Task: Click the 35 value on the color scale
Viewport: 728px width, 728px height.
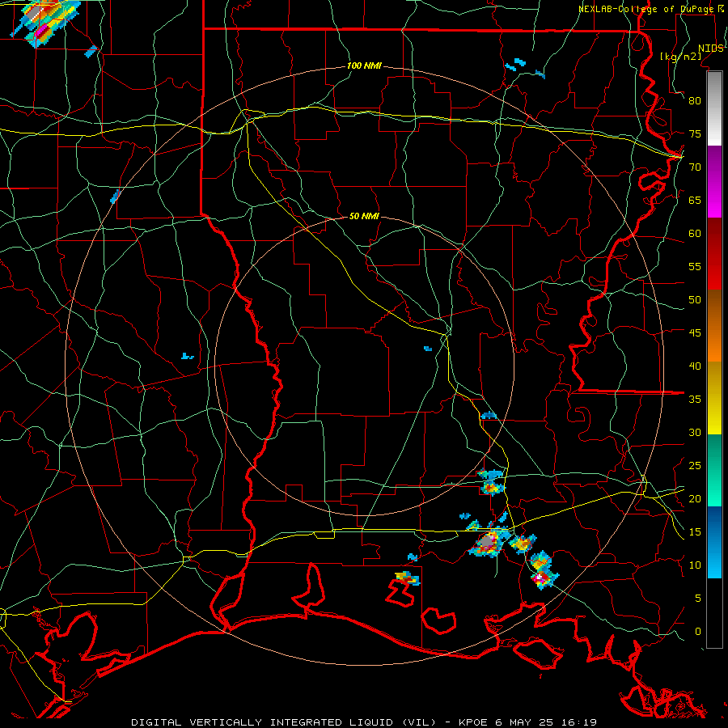Action: click(x=695, y=400)
